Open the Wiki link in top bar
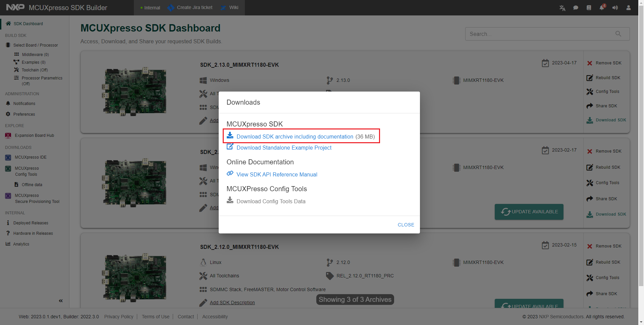The image size is (644, 325). (233, 7)
